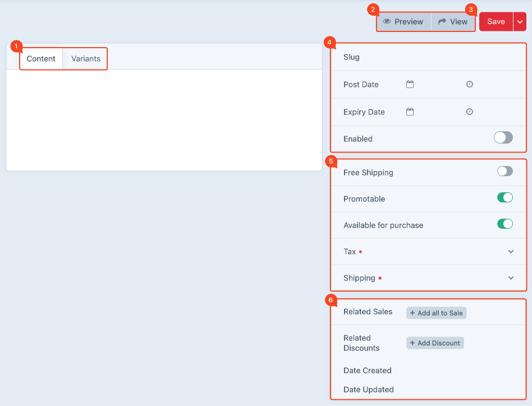Click the Expiry Date clock icon

coord(470,112)
